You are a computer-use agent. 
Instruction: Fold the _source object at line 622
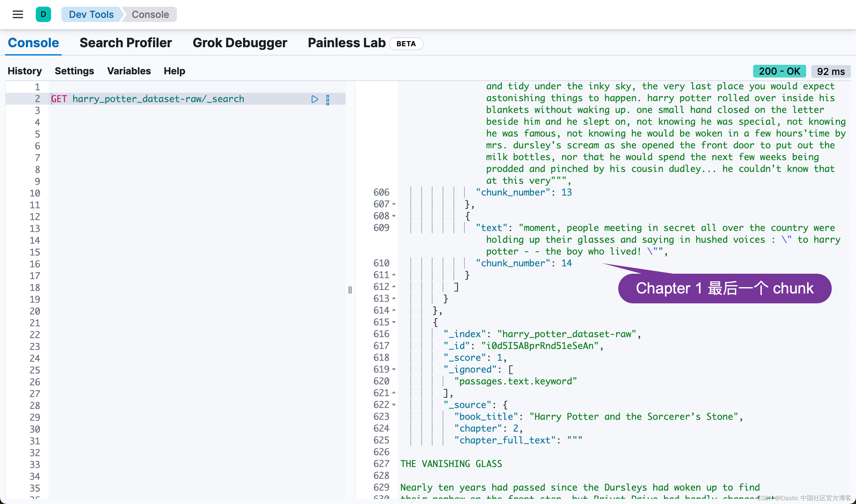pos(394,405)
